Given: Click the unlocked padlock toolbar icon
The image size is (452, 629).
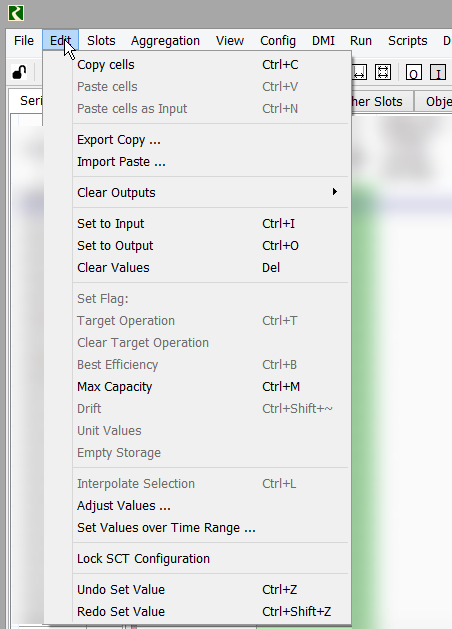Looking at the screenshot, I should coord(19,73).
